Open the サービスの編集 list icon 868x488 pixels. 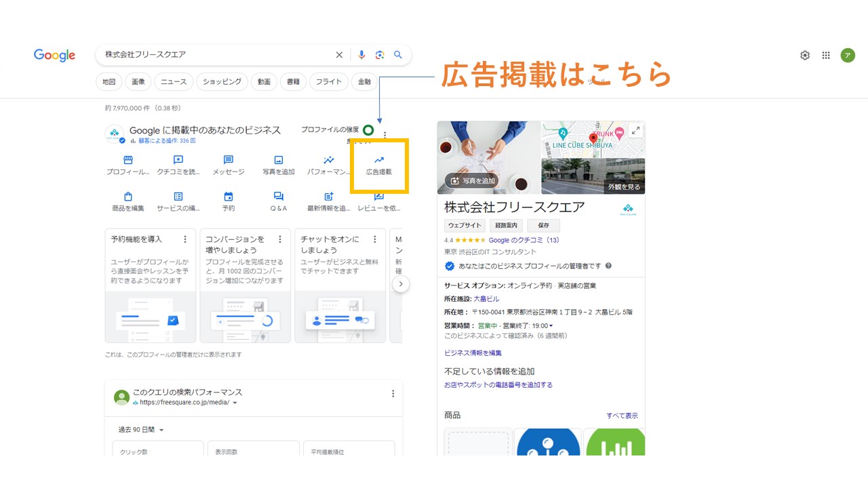click(x=178, y=197)
